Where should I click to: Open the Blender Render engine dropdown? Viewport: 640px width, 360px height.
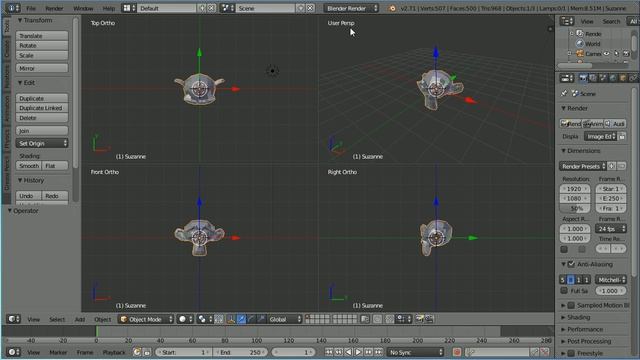pyautogui.click(x=351, y=8)
